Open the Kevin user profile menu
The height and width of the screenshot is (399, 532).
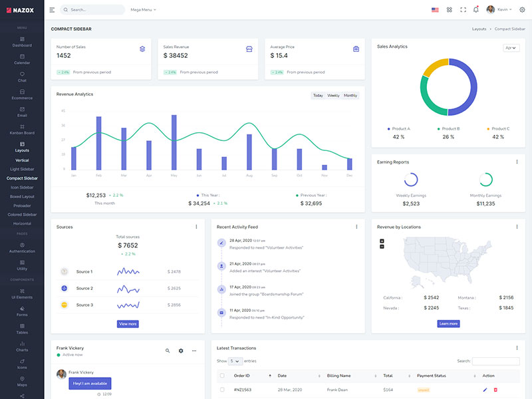coord(500,10)
